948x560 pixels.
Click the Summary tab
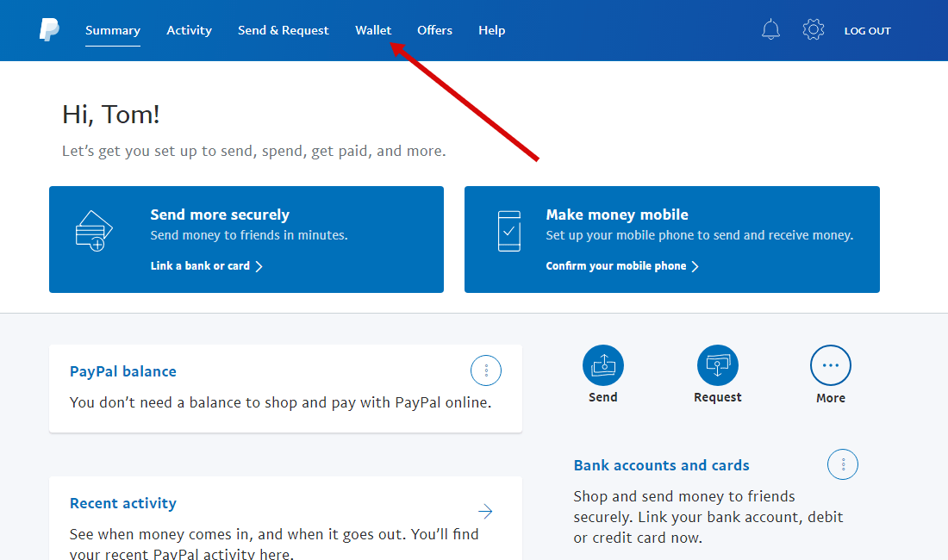[112, 30]
